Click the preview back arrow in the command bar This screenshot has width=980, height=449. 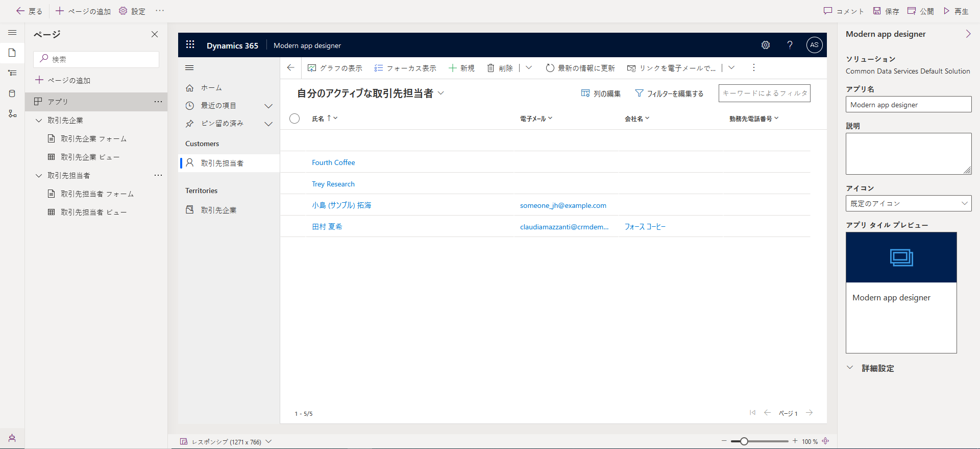tap(291, 68)
